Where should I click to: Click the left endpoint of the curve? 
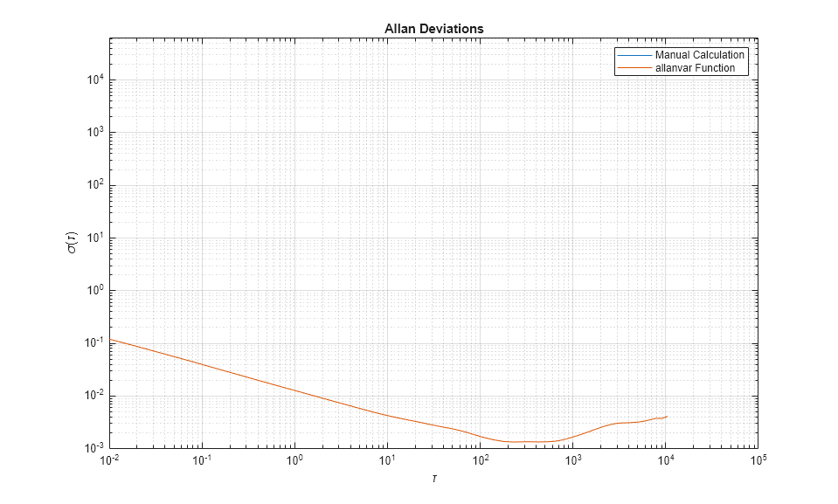[108, 340]
